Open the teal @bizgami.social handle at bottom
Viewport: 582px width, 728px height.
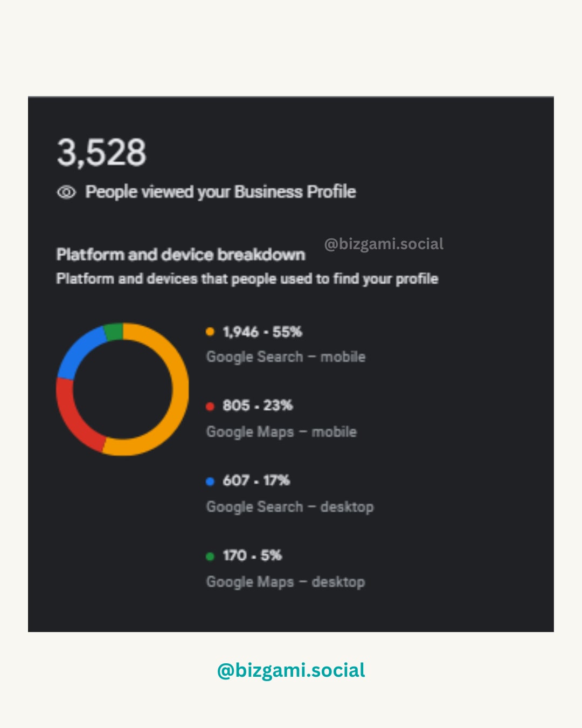(291, 670)
